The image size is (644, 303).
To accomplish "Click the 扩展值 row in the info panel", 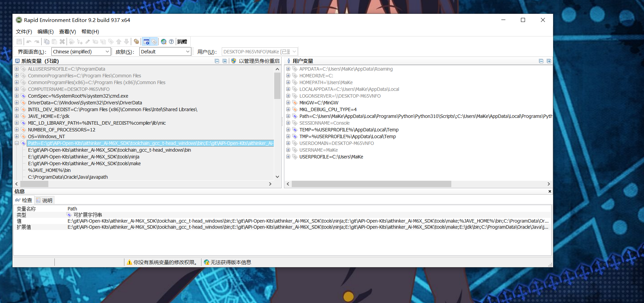I will coord(282,227).
